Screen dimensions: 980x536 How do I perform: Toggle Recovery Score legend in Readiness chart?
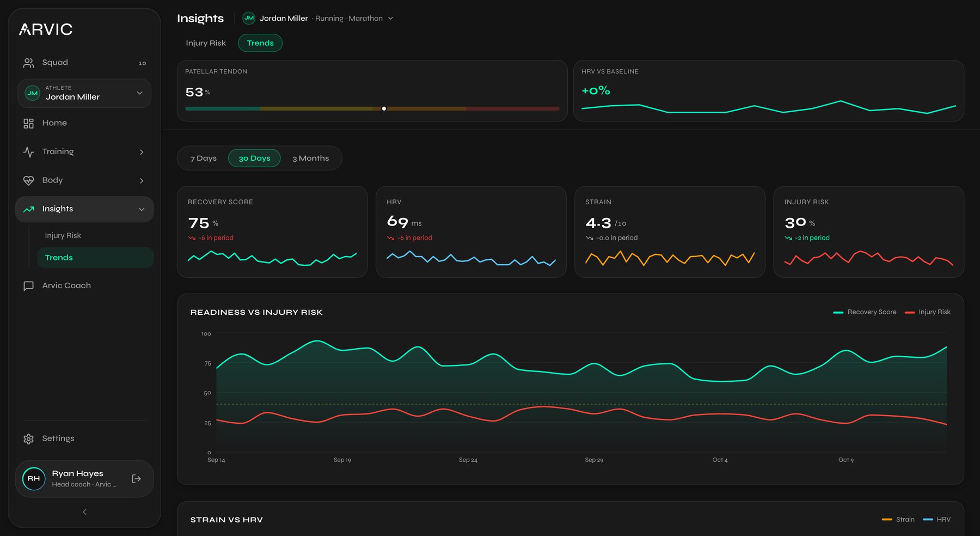[865, 312]
